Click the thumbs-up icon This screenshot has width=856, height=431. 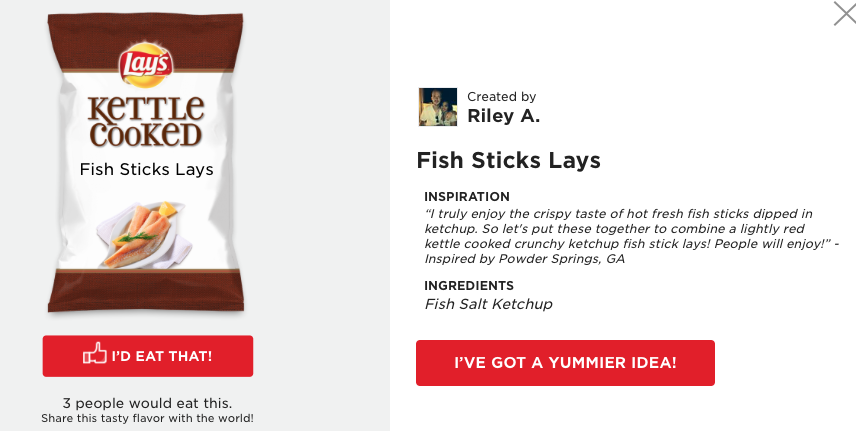pos(94,355)
